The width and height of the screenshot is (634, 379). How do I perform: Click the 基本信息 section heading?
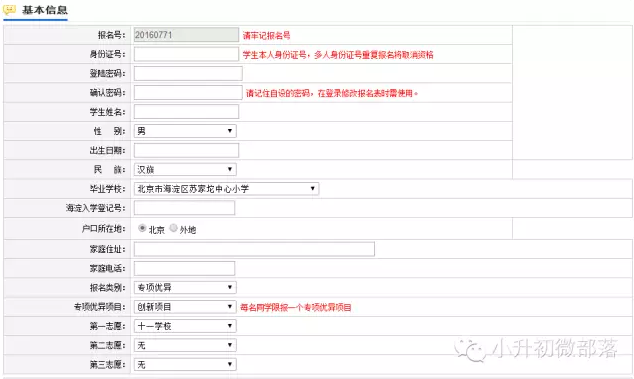tap(44, 10)
